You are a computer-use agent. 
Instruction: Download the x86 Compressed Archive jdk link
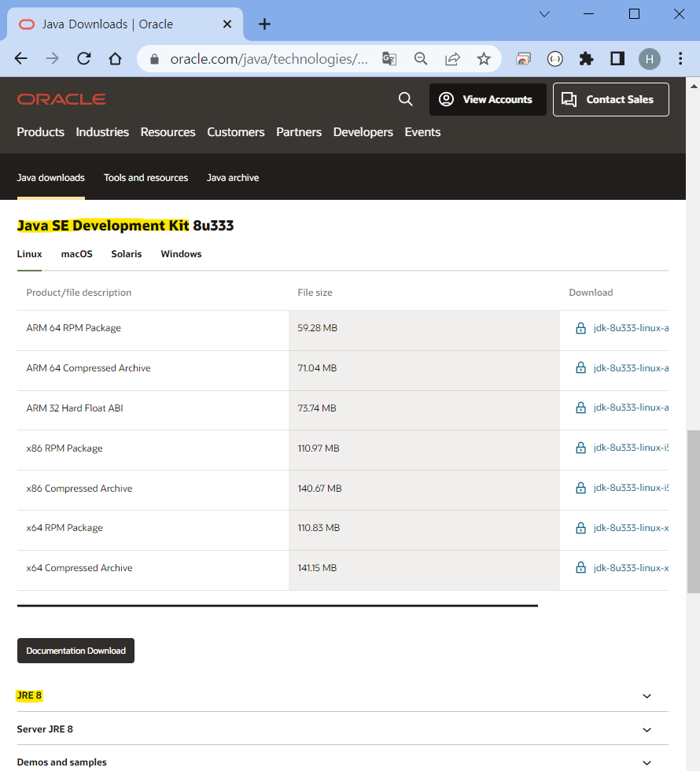631,488
